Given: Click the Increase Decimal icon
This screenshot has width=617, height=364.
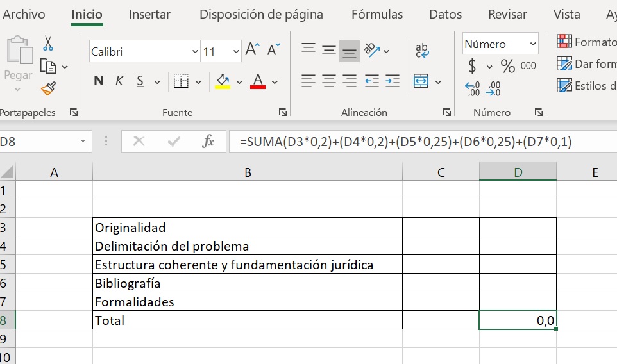Looking at the screenshot, I should (472, 89).
